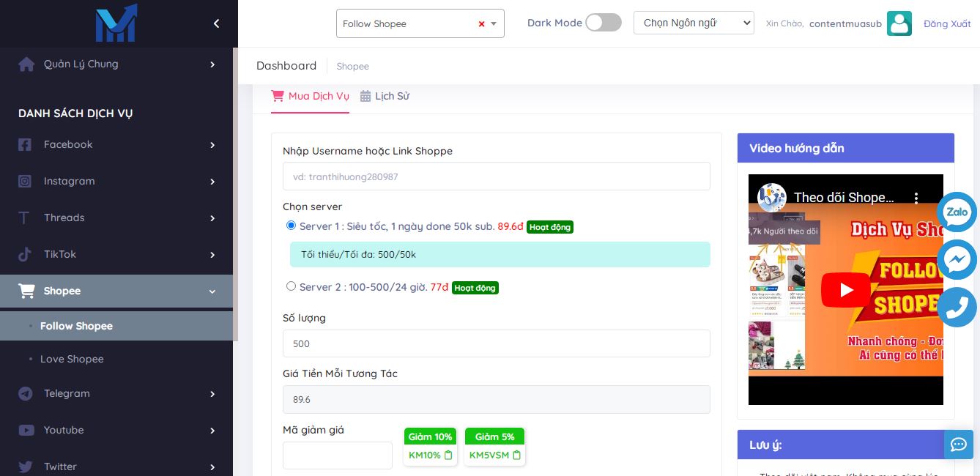Viewport: 980px width, 476px height.
Task: Click the Twitter bird icon in the sidebar
Action: tap(26, 467)
